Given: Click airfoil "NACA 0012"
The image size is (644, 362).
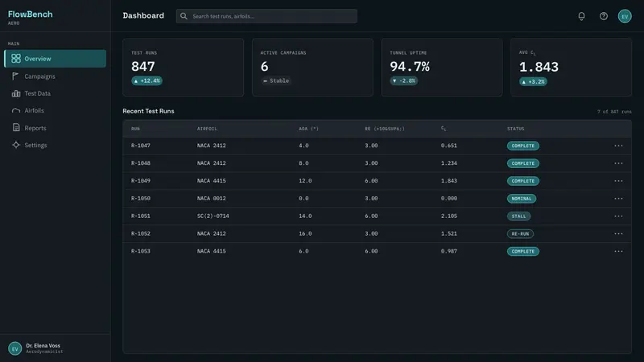Looking at the screenshot, I should click(212, 199).
